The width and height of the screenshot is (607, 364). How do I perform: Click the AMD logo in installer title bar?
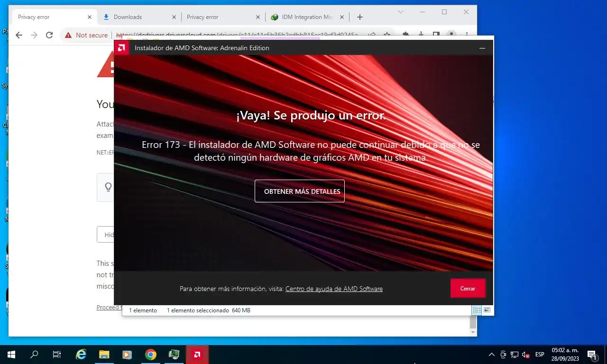click(122, 48)
